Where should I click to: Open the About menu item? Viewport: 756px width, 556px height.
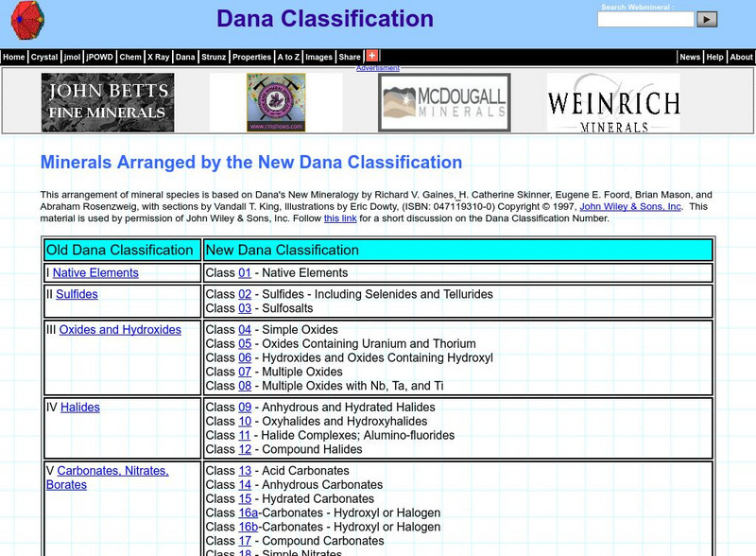tap(741, 57)
